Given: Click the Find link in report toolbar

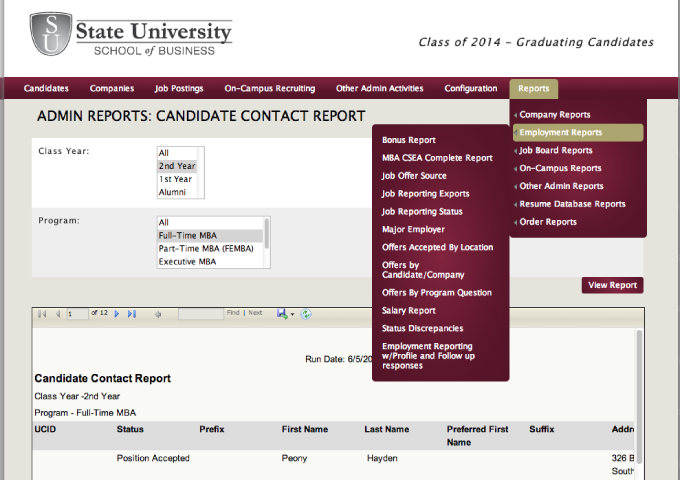Looking at the screenshot, I should (x=233, y=313).
